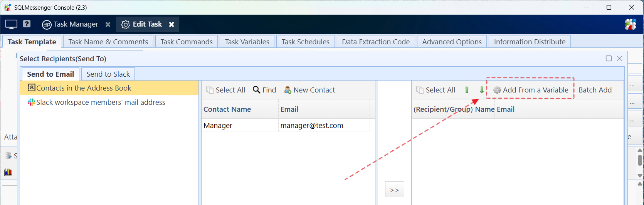Move recipient up with green up arrow
644x205 pixels.
coord(467,90)
